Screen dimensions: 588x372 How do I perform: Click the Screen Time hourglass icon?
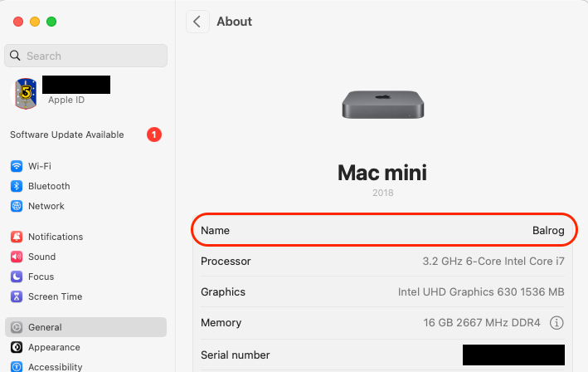point(17,296)
